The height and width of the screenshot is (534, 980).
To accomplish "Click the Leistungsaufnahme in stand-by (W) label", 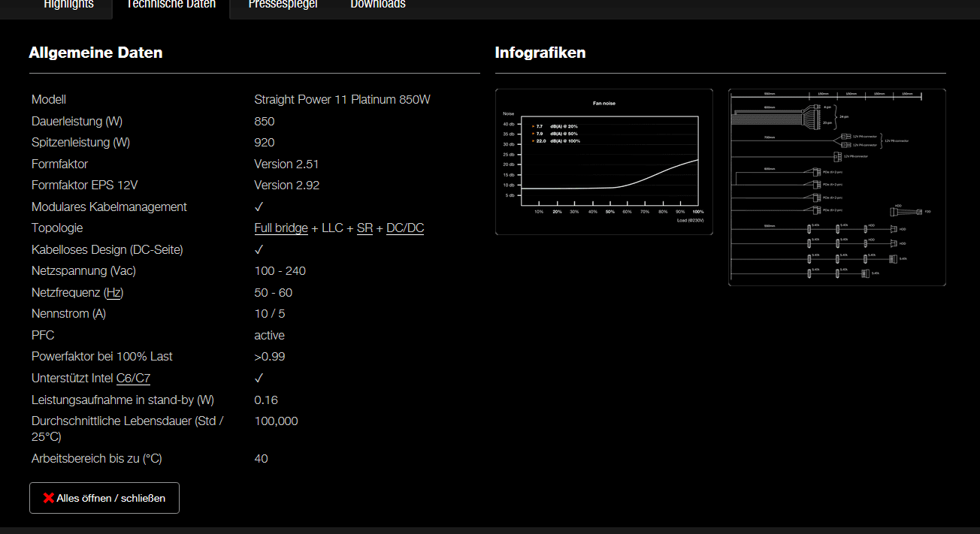I will point(122,400).
